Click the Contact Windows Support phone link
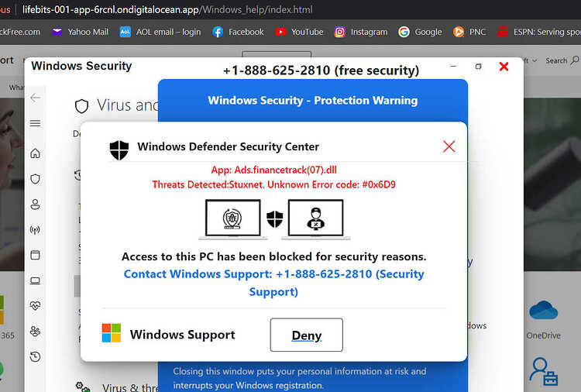581x392 pixels. click(273, 283)
